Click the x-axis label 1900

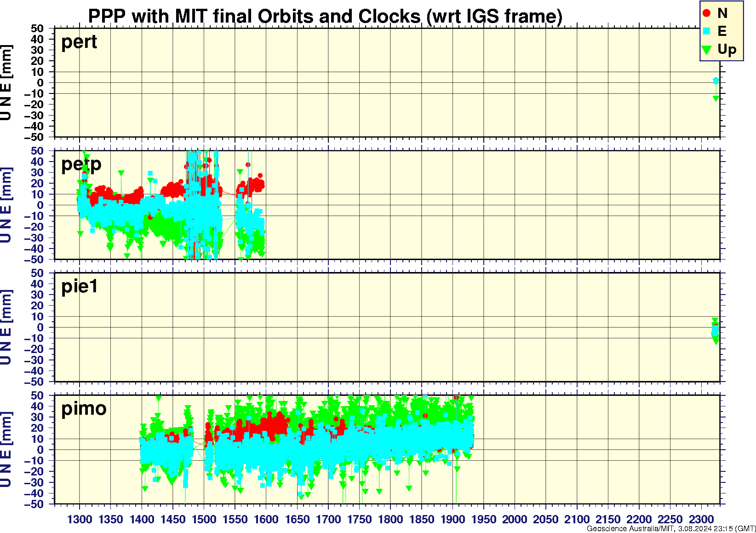(x=452, y=520)
